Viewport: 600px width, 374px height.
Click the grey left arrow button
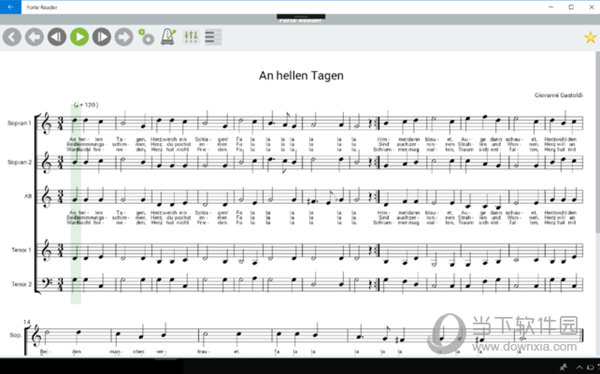click(34, 37)
